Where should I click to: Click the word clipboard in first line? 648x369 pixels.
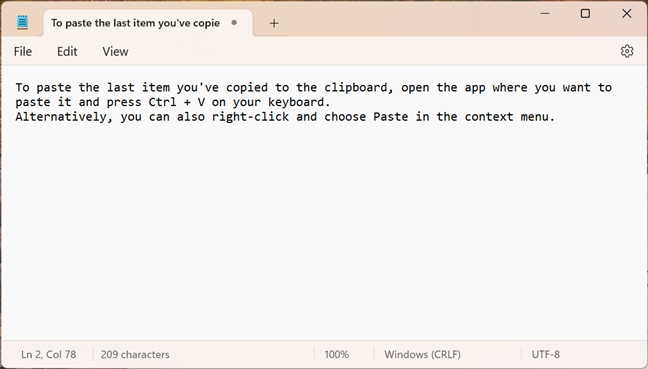[355, 88]
